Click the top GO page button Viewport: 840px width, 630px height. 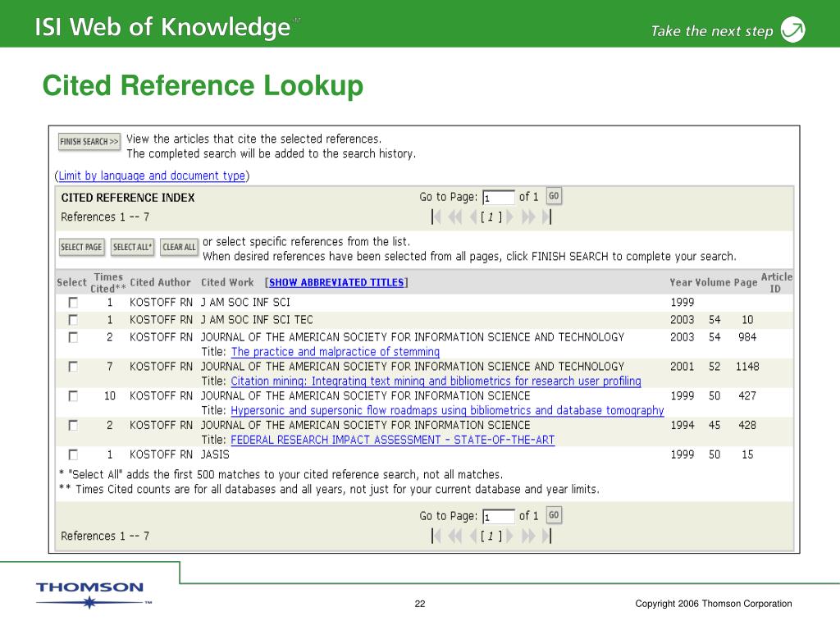pos(554,196)
